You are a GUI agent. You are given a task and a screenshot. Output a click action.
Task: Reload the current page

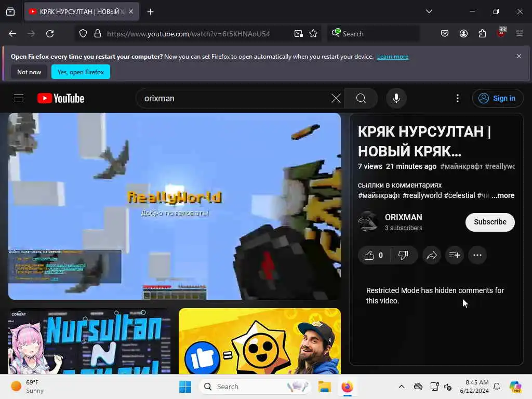[x=50, y=34]
